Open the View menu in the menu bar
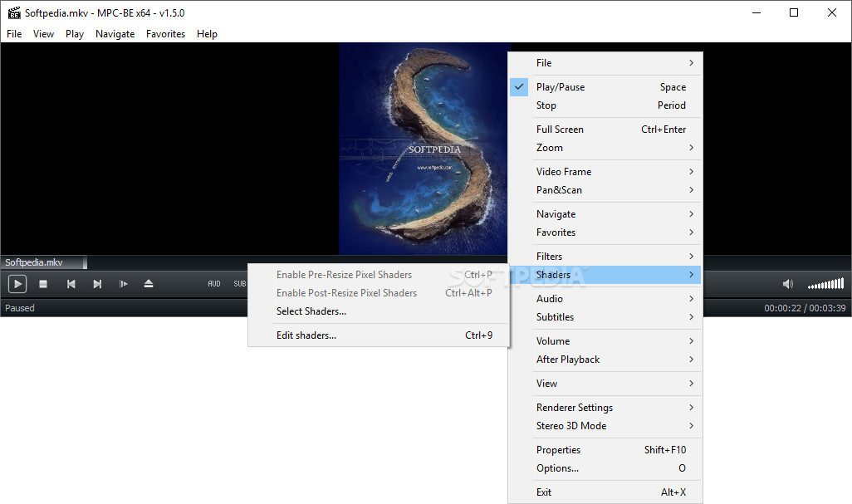Viewport: 852px width, 504px height. (x=43, y=34)
